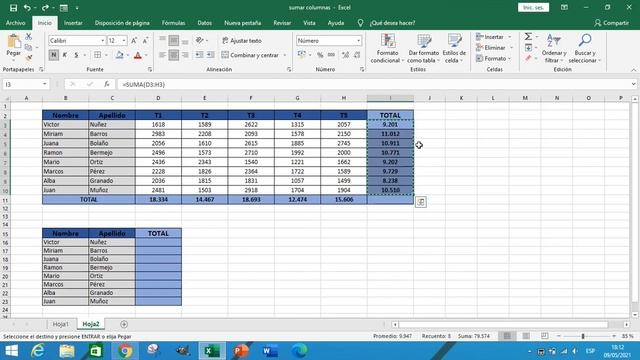640x360 pixels.
Task: Open Ordenar y filtrar
Action: [554, 49]
